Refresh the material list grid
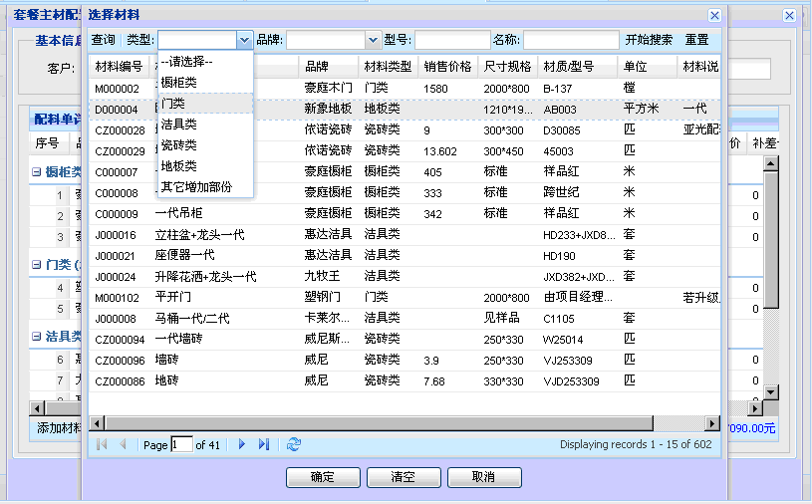Screen dimensions: 812x504 click(x=294, y=445)
